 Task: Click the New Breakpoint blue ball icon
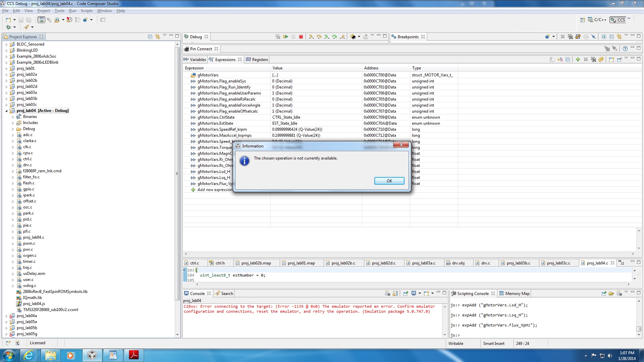click(547, 37)
